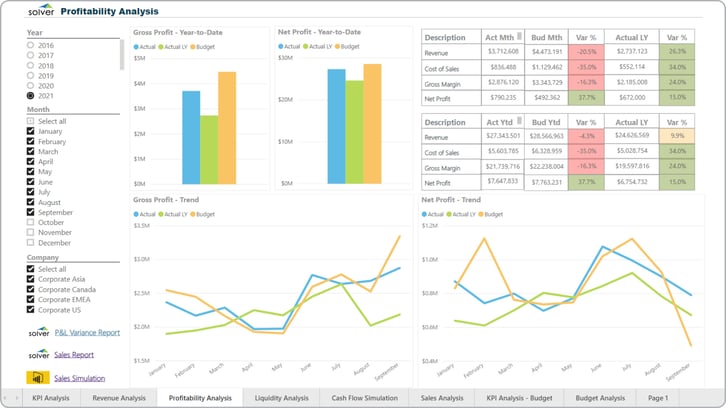726x408 pixels.
Task: Uncheck the Corporate EMEA company checkbox
Action: coord(31,300)
